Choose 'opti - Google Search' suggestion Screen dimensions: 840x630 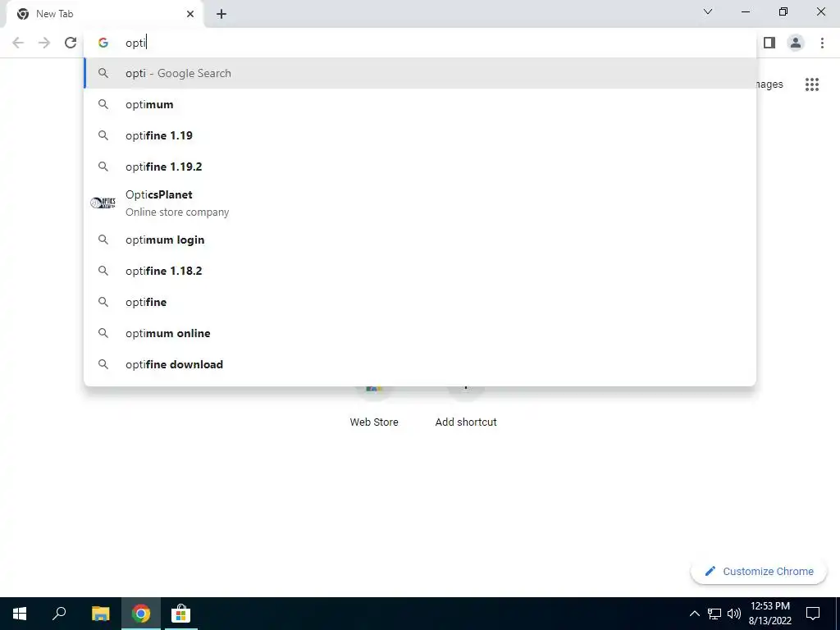420,73
